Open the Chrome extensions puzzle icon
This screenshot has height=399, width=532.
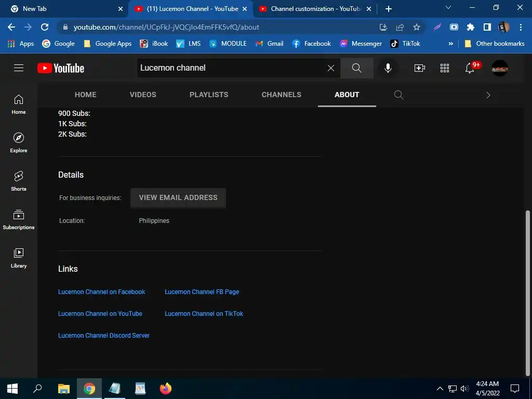click(471, 27)
